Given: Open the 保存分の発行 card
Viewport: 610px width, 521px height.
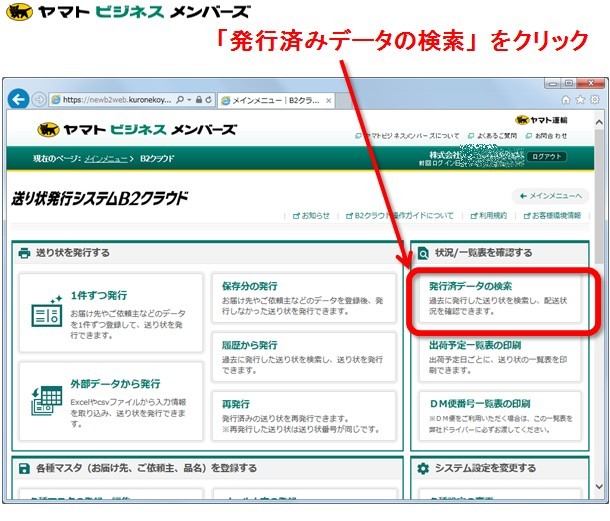Looking at the screenshot, I should click(x=304, y=298).
